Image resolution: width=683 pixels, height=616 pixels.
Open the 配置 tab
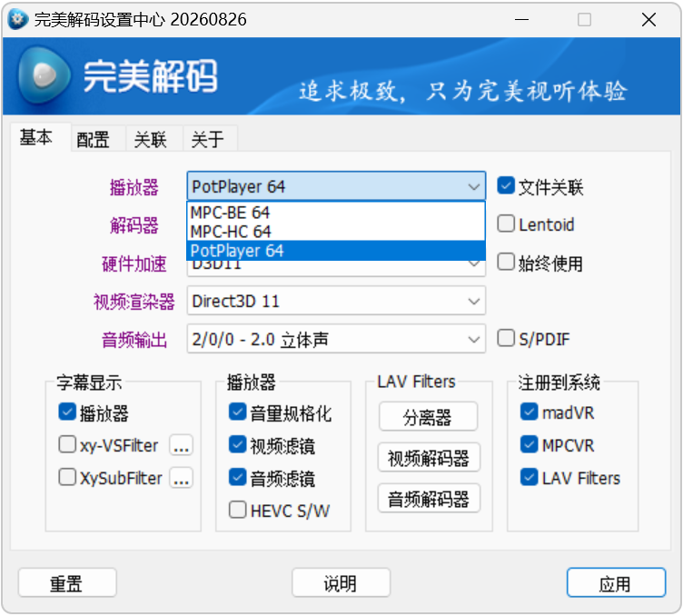tap(94, 140)
